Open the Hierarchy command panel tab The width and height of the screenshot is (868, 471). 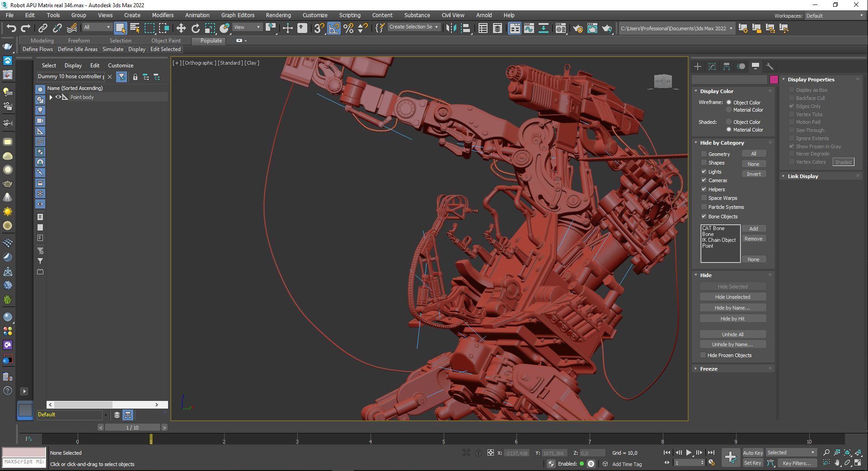727,66
